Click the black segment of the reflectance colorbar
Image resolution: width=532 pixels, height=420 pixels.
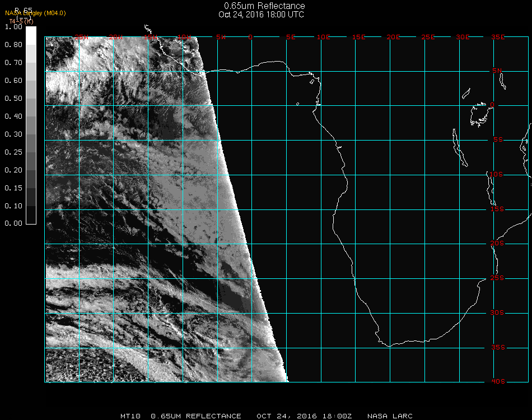tap(31, 214)
